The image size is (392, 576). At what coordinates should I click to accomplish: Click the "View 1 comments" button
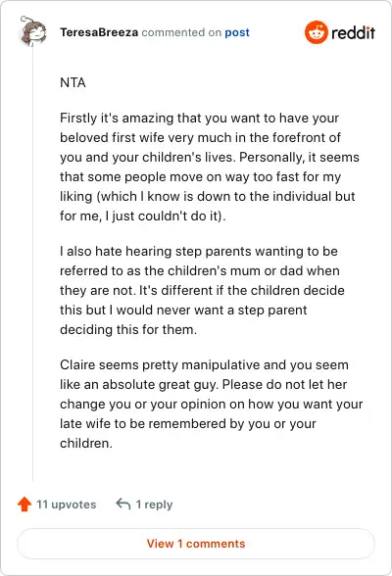click(x=196, y=544)
